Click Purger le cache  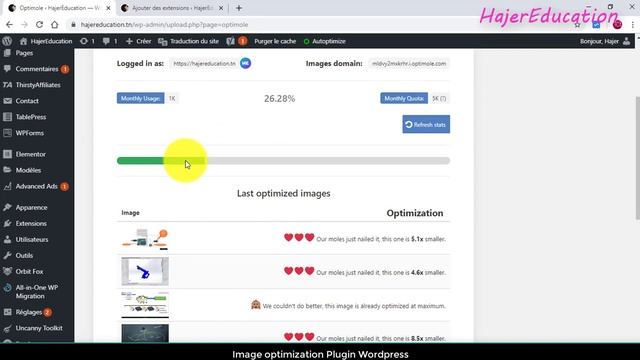point(275,41)
